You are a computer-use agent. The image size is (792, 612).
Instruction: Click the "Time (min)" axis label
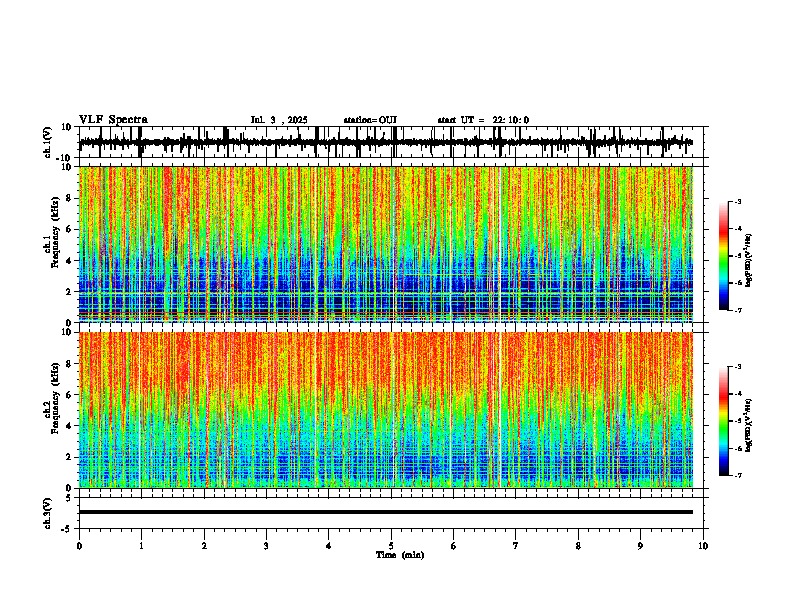(x=400, y=555)
